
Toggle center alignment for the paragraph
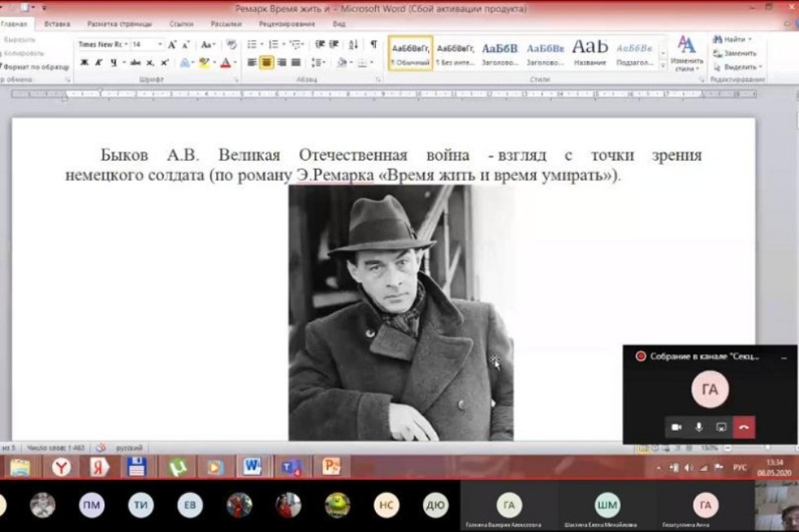266,63
